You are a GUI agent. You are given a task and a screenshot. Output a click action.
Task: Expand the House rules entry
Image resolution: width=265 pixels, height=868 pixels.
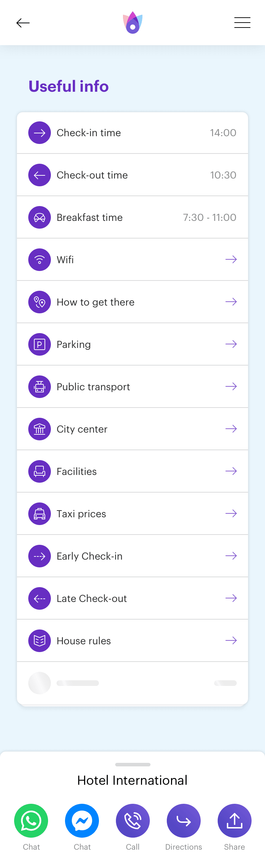point(132,640)
